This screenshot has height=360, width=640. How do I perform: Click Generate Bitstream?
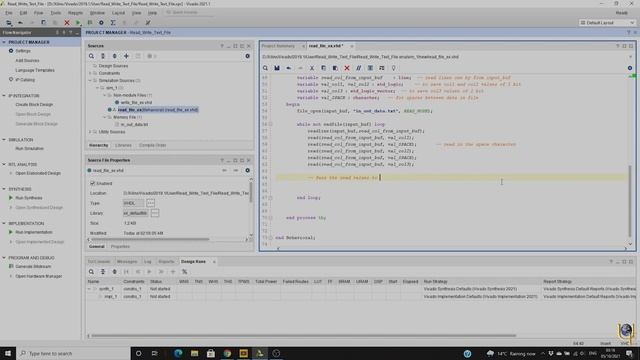click(x=33, y=266)
